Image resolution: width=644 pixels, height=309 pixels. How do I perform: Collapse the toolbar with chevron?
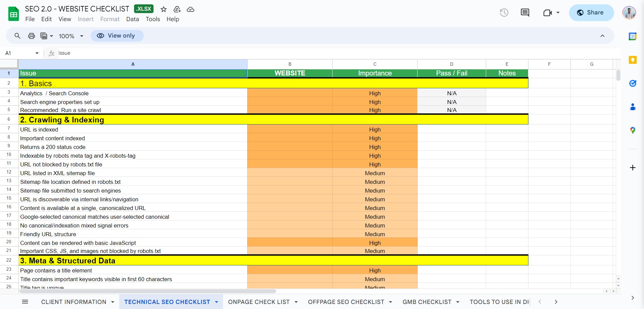pos(602,36)
